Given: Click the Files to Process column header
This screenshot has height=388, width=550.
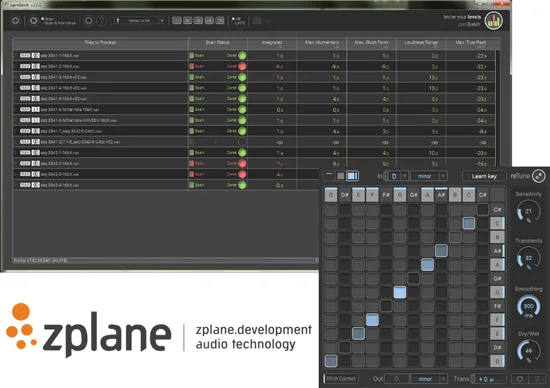Looking at the screenshot, I should [100, 43].
